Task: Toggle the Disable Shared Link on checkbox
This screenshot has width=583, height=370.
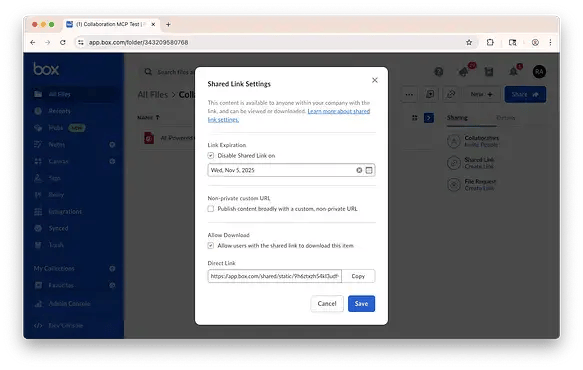Action: [210, 155]
